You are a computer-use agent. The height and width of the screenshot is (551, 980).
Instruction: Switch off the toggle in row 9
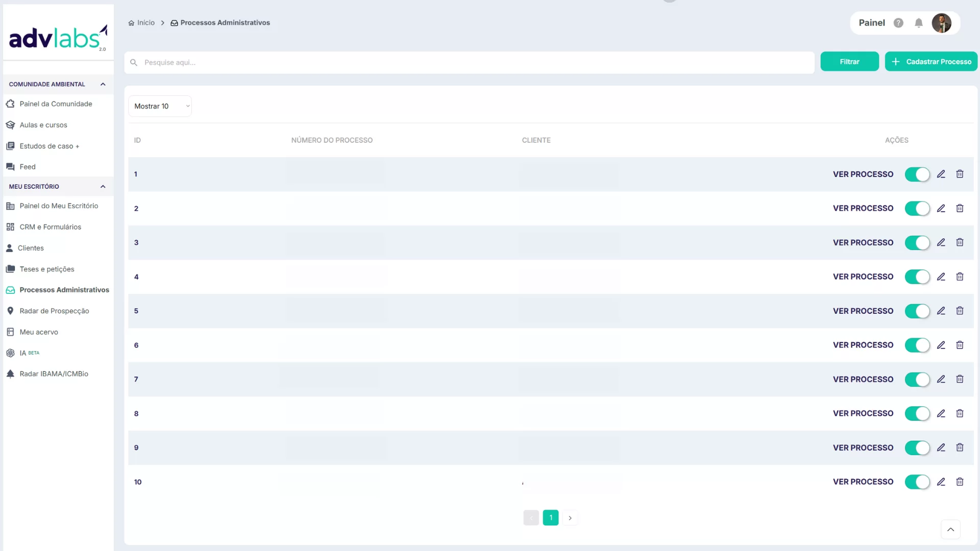pyautogui.click(x=917, y=448)
